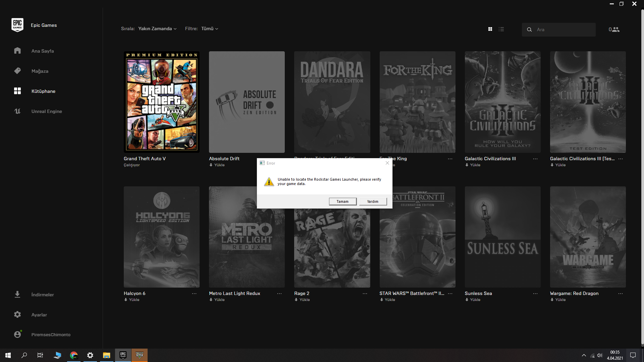Switch to list view icon

point(501,29)
